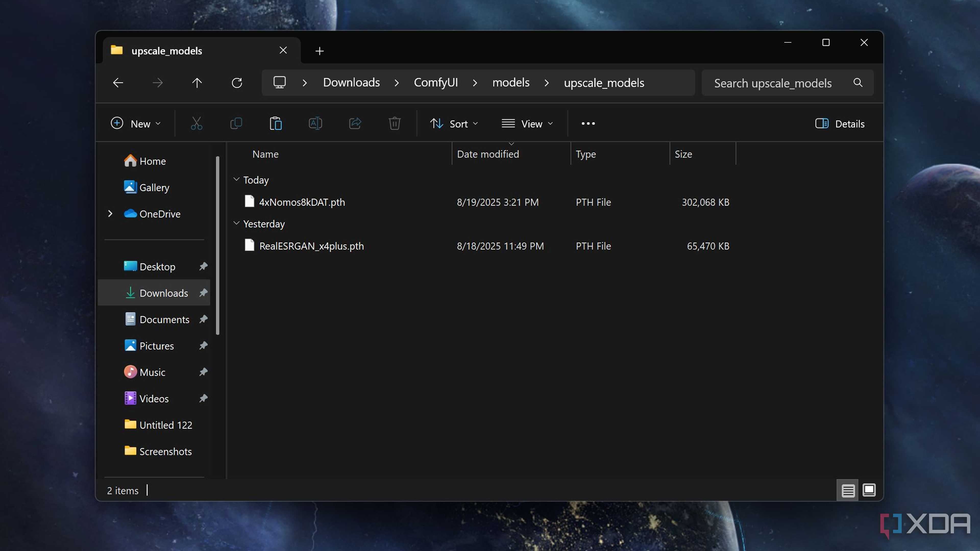Switch to details list view icon in status bar
980x551 pixels.
[848, 491]
